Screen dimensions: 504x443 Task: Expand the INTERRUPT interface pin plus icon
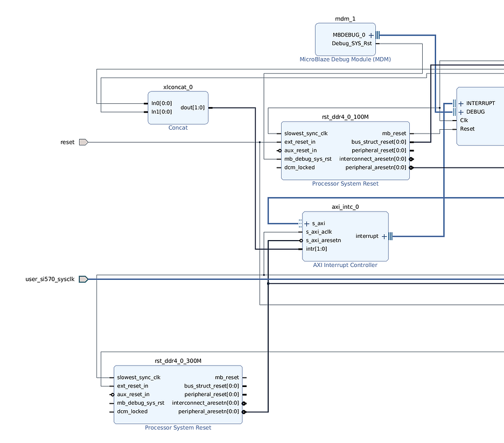pyautogui.click(x=461, y=103)
